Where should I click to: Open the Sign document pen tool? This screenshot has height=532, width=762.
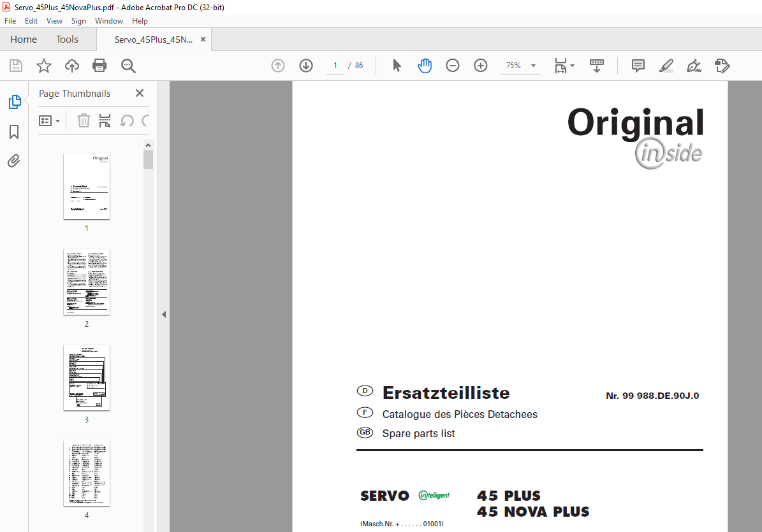(x=694, y=66)
